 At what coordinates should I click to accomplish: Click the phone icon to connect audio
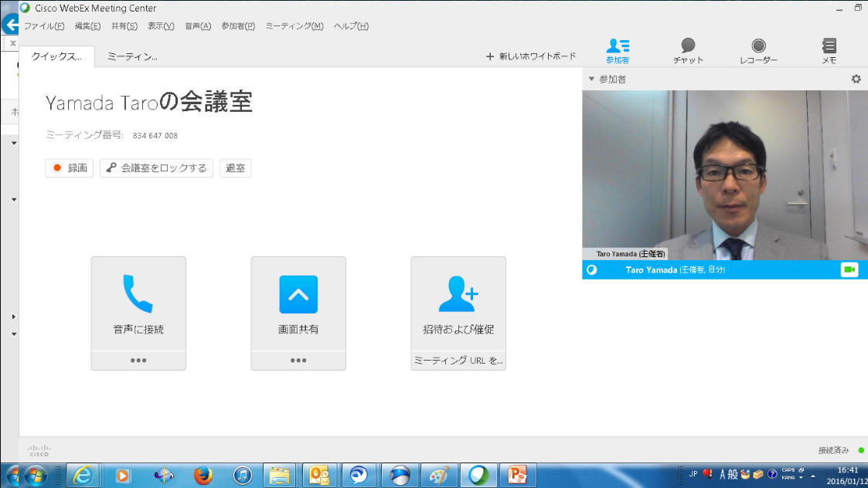click(x=138, y=293)
